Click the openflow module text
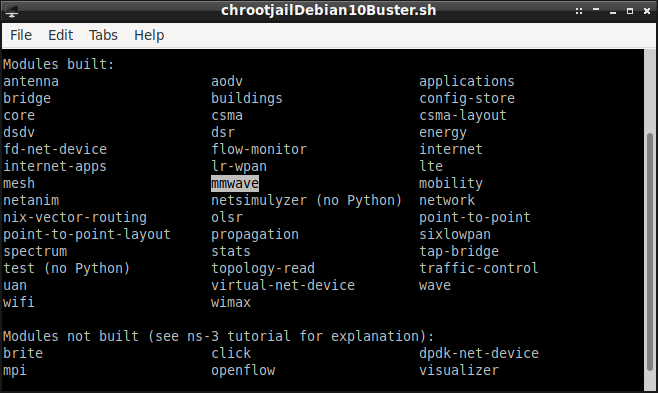This screenshot has height=393, width=658. (x=243, y=370)
